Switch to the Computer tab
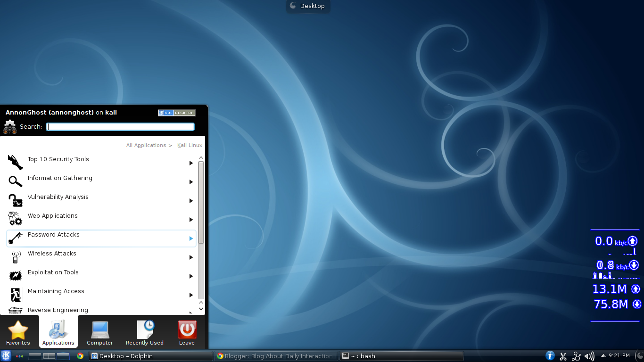Viewport: 644px width, 362px height. click(99, 332)
